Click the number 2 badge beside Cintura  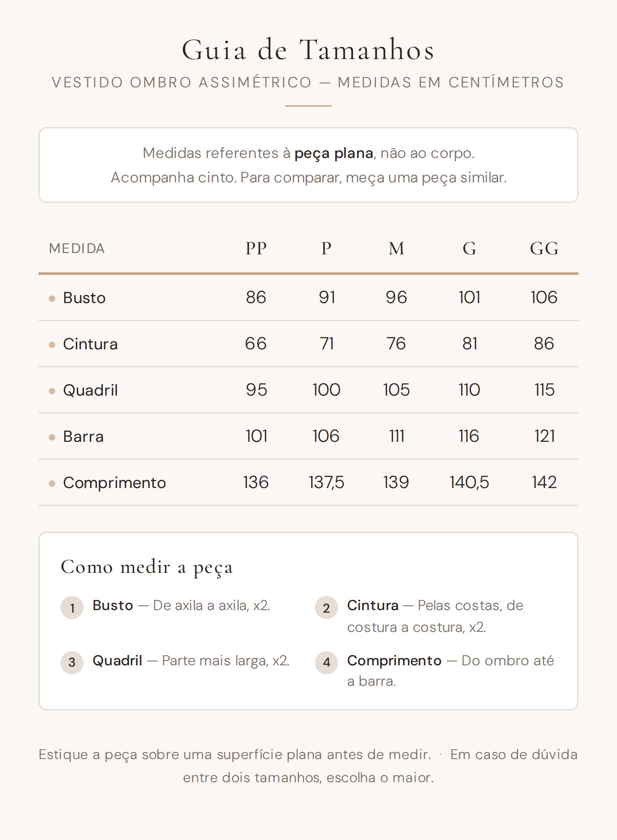326,608
